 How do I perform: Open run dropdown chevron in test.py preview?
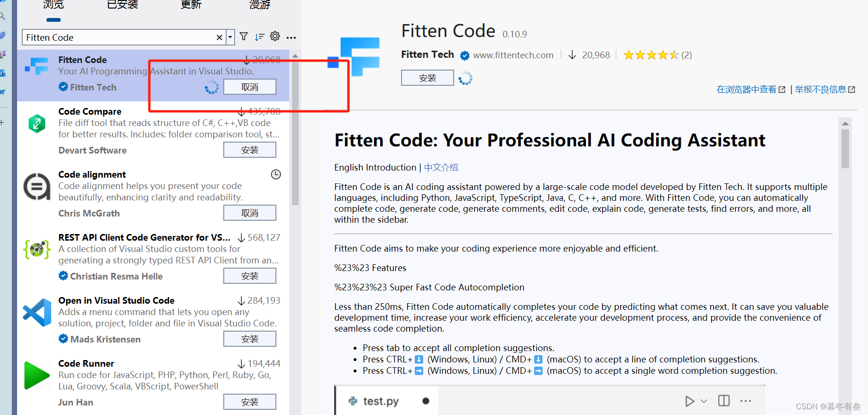(704, 401)
